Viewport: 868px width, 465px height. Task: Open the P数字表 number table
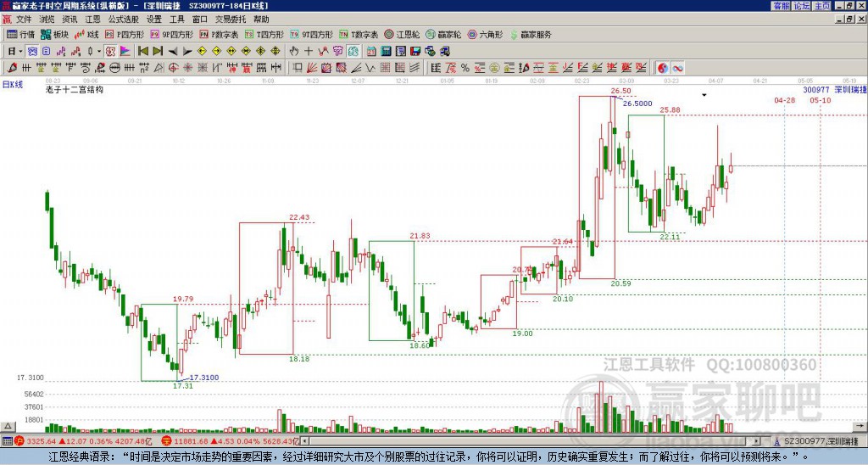220,34
